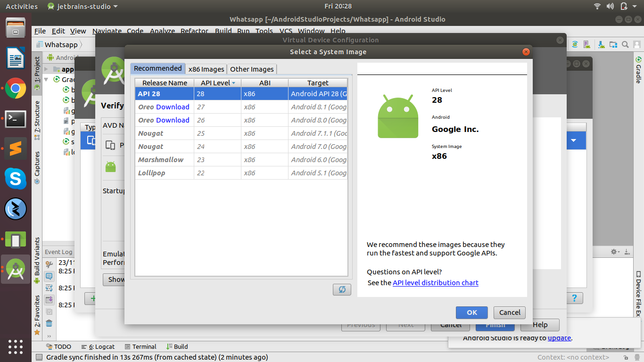Screen dimensions: 644x362
Task: Open the jetbrains-studio app menu dropdown
Action: click(83, 6)
